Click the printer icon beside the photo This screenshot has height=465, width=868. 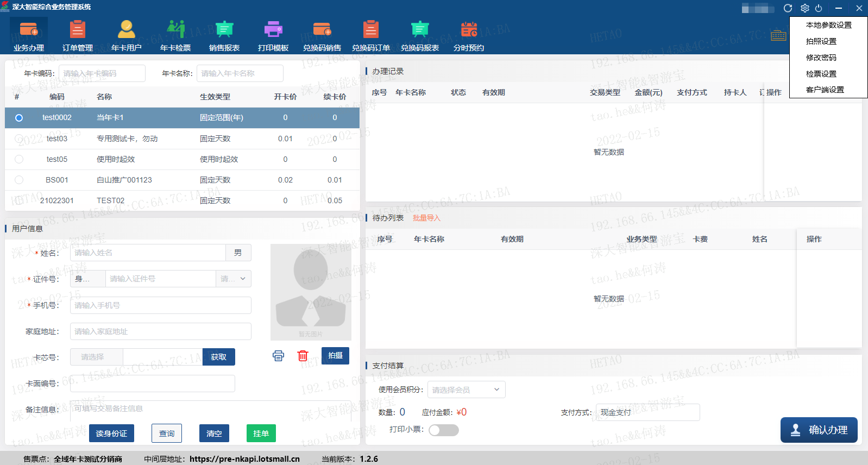pyautogui.click(x=278, y=356)
